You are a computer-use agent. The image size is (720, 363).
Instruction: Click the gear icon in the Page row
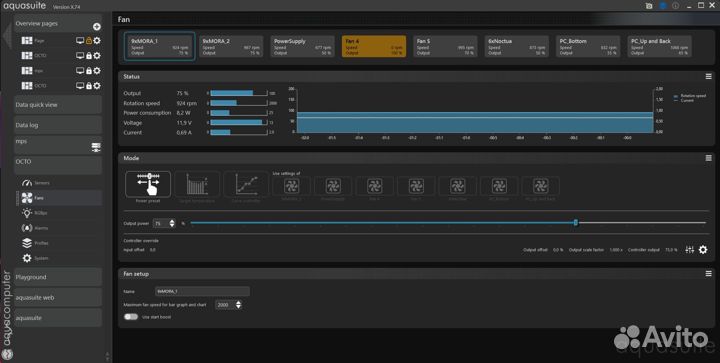[97, 40]
